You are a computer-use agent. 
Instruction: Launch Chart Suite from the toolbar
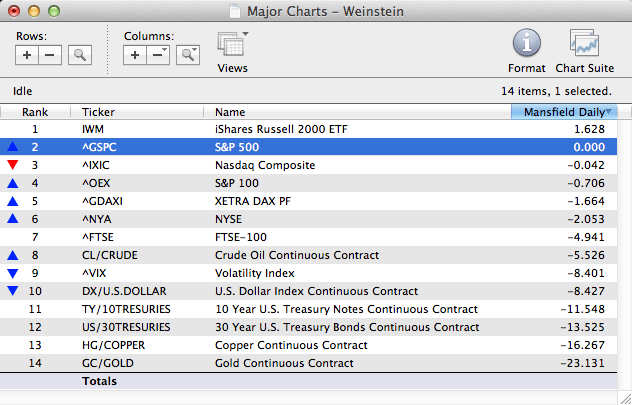coord(583,44)
